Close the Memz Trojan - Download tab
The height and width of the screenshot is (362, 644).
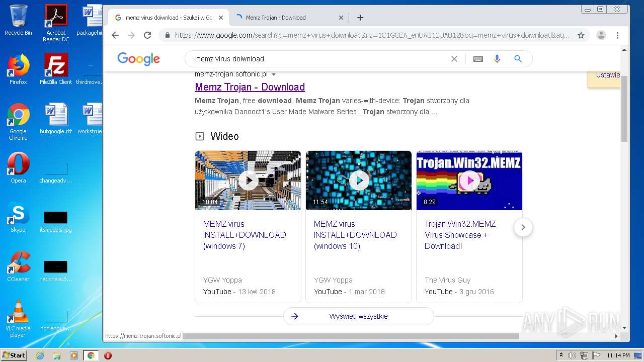click(341, 18)
